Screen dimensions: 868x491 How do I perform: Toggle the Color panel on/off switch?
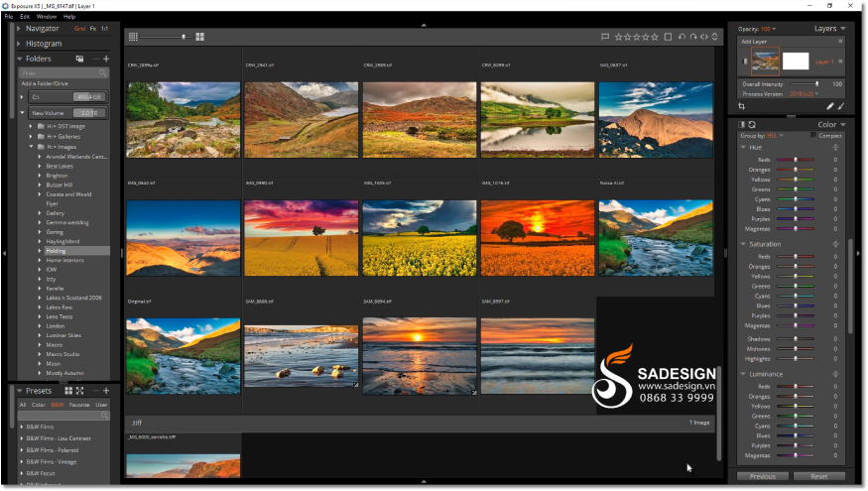pyautogui.click(x=742, y=125)
